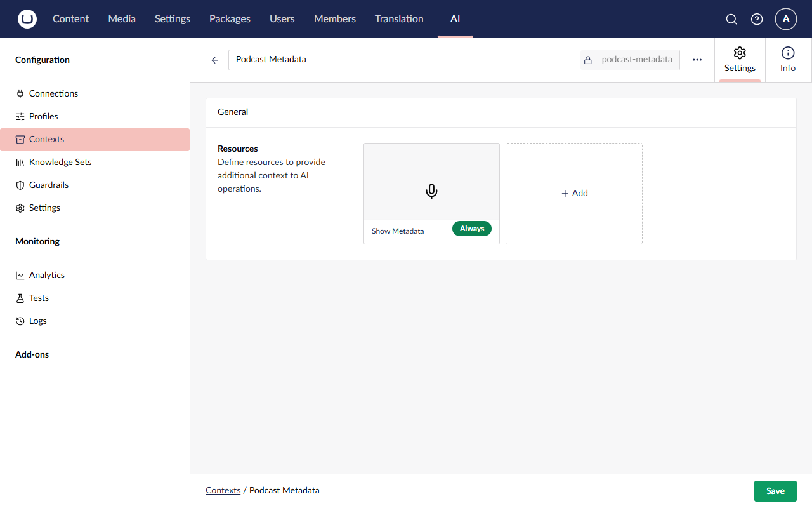This screenshot has height=508, width=812.
Task: Open the Members section
Action: (x=335, y=19)
